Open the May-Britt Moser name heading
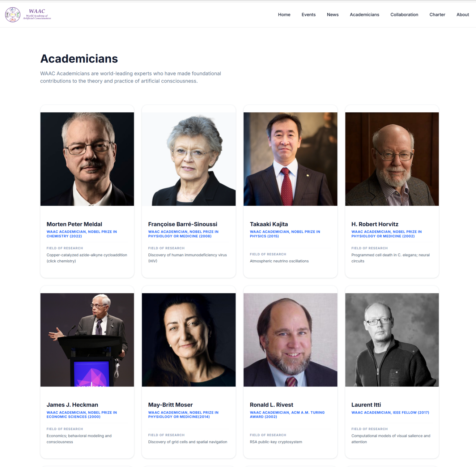Image resolution: width=476 pixels, height=467 pixels. point(170,405)
